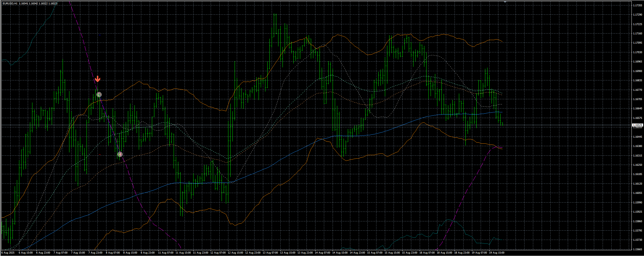Click the 1.17290 price scale label
Screen dimensions: 644x256
click(637, 15)
